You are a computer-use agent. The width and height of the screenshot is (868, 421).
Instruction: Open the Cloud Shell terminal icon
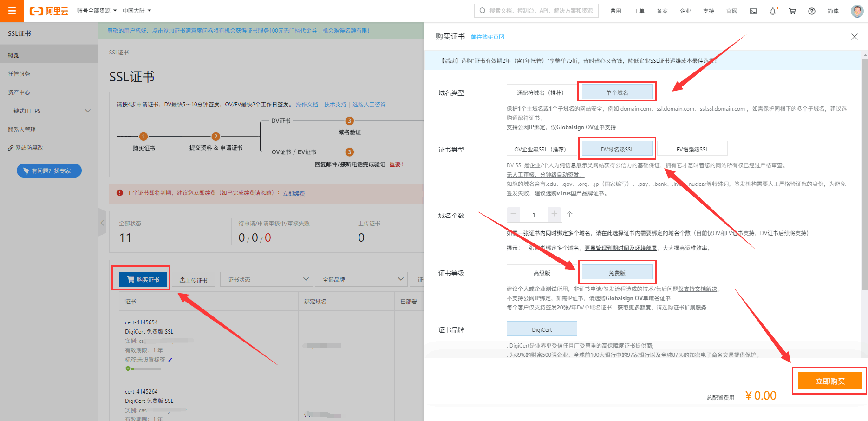753,11
